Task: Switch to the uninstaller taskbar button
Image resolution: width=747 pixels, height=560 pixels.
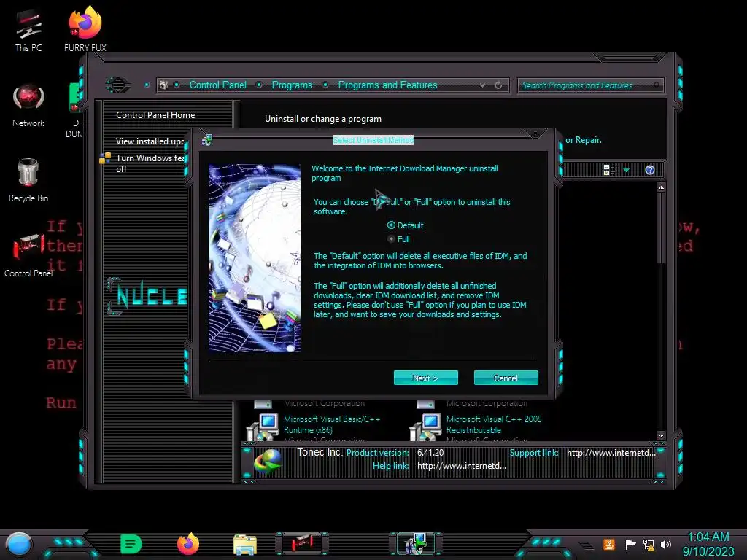Action: (x=415, y=544)
